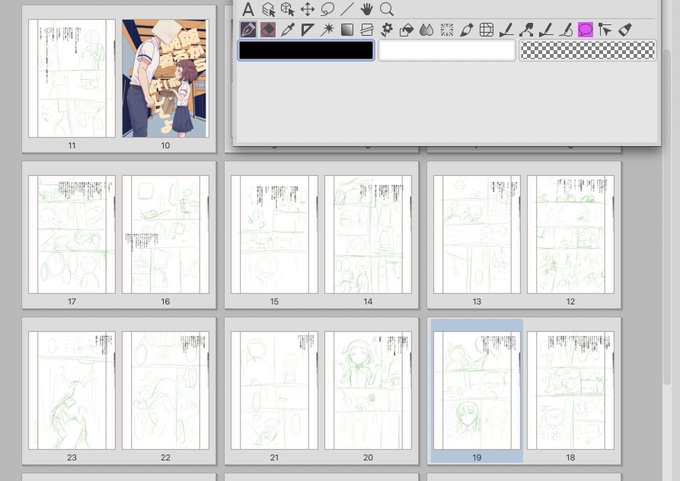Select the Object pointer tool
The width and height of the screenshot is (680, 481).
tap(605, 29)
